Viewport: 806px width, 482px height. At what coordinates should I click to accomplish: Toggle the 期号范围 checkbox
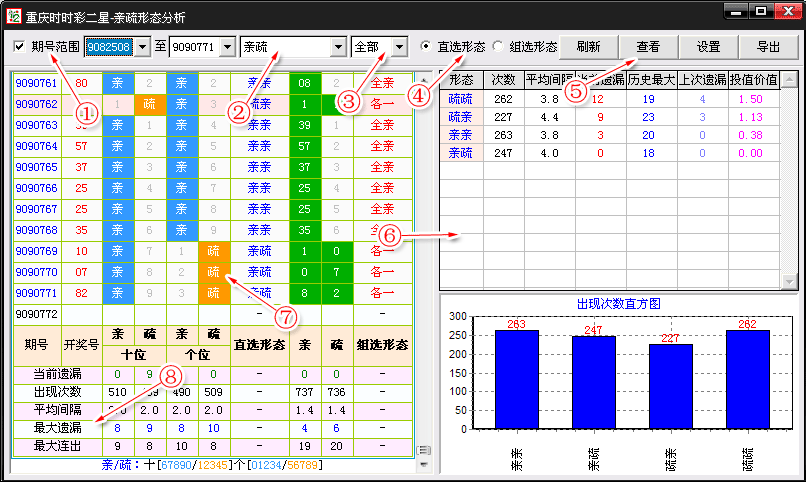tap(20, 47)
